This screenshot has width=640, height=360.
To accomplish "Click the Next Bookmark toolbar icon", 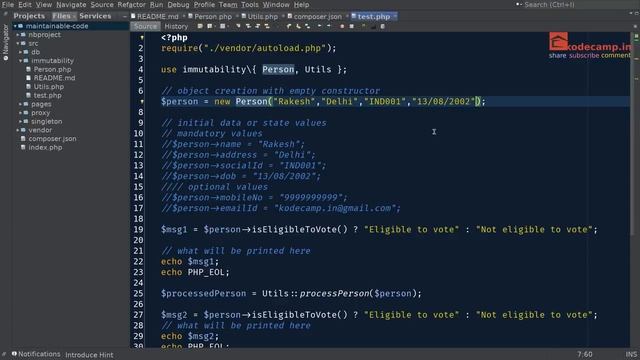I will tap(298, 26).
